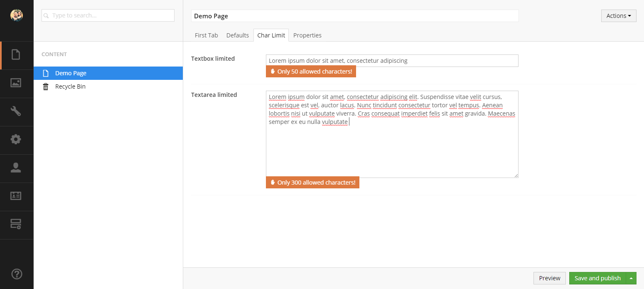Expand the Actions dropdown
The height and width of the screenshot is (289, 644).
[x=618, y=16]
